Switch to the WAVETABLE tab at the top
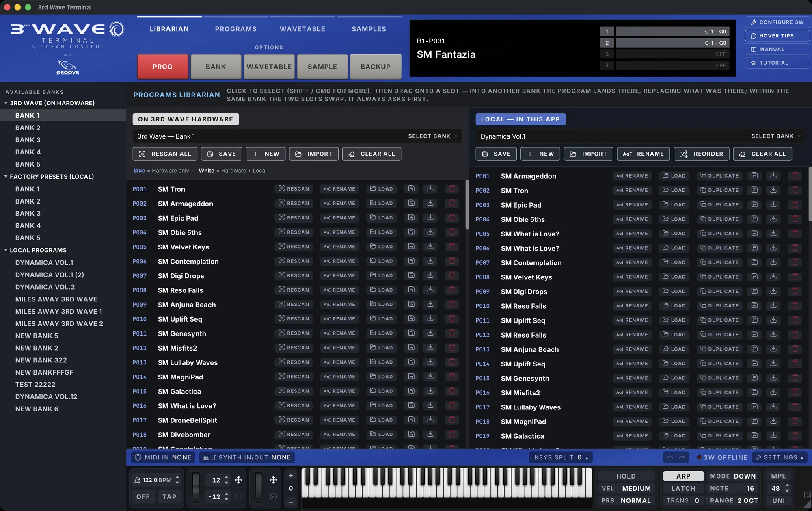 [302, 29]
